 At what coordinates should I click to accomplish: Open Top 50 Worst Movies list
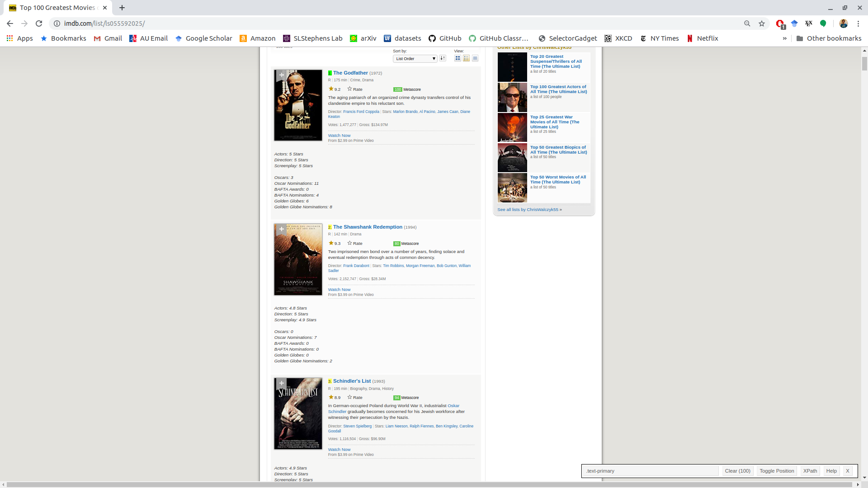(558, 179)
